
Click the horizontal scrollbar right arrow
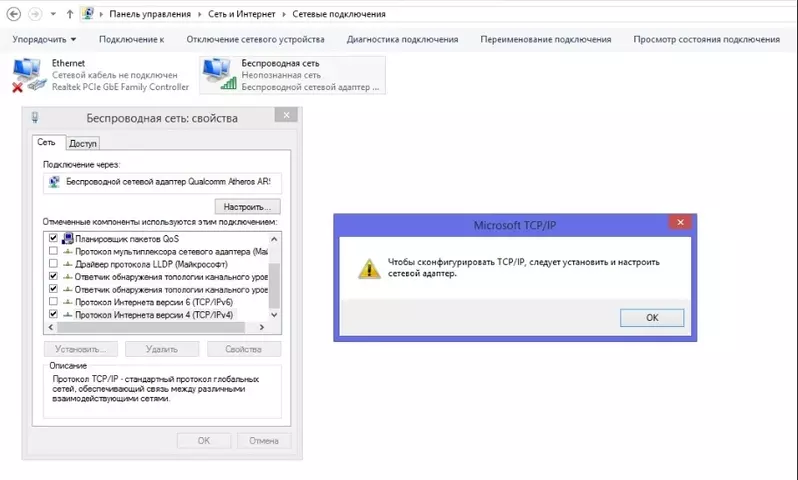click(x=262, y=327)
